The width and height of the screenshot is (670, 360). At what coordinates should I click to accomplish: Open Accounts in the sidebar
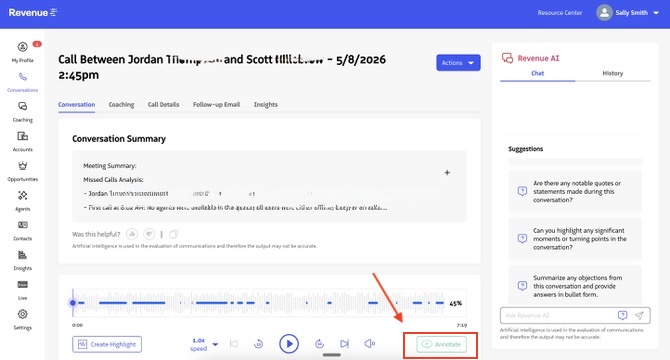click(x=23, y=141)
